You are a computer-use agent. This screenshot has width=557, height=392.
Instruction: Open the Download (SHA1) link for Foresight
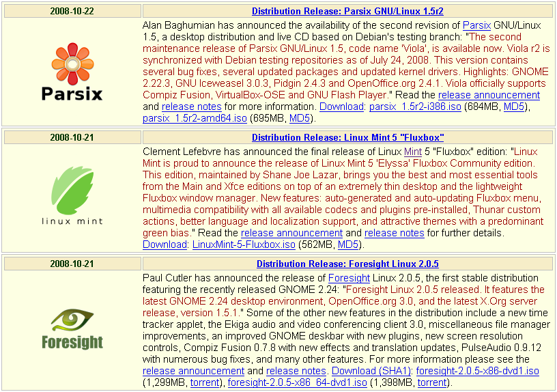pos(371,371)
